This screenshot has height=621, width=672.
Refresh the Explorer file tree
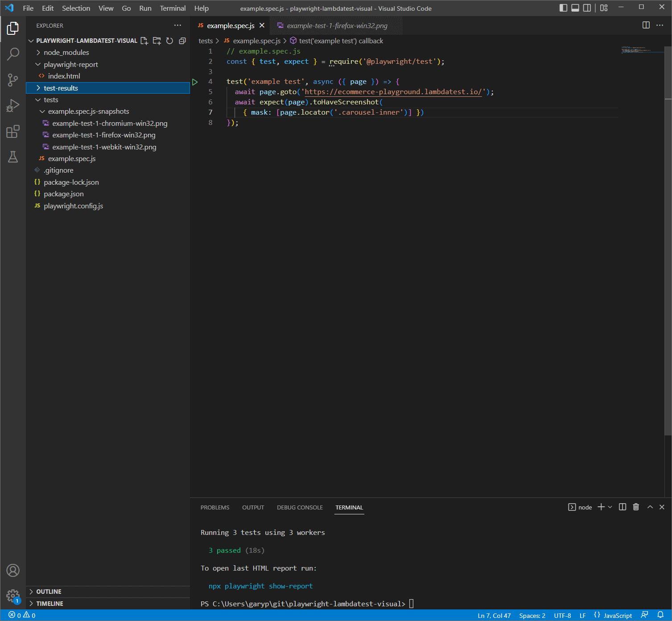(169, 41)
